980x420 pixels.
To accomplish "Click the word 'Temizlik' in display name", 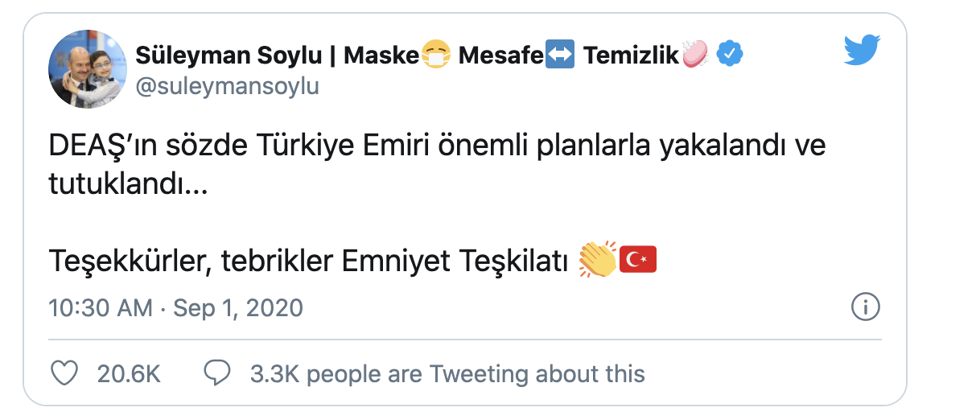I will point(632,56).
